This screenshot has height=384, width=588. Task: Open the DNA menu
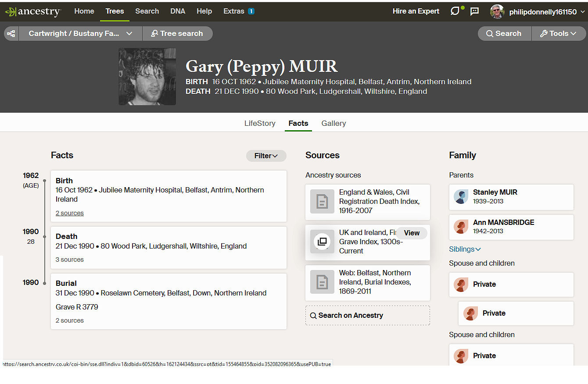click(178, 11)
